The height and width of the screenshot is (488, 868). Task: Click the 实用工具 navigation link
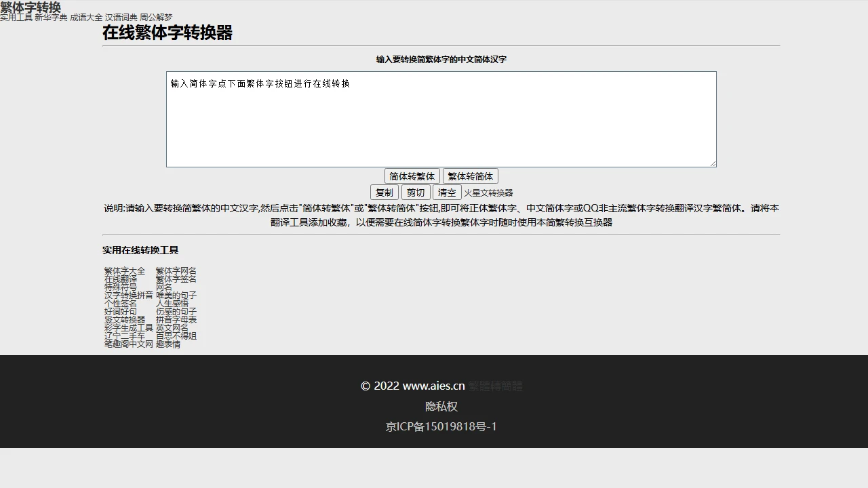click(x=16, y=18)
